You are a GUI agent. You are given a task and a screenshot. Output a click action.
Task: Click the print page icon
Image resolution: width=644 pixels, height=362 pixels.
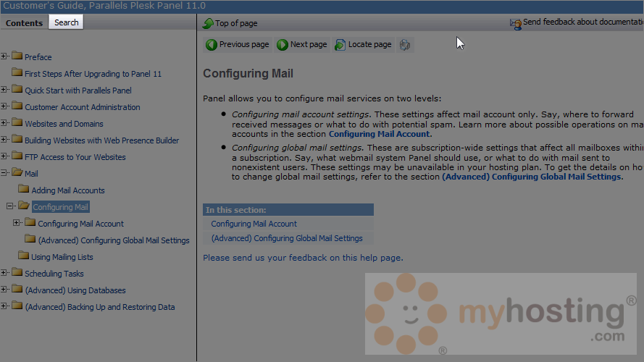404,45
